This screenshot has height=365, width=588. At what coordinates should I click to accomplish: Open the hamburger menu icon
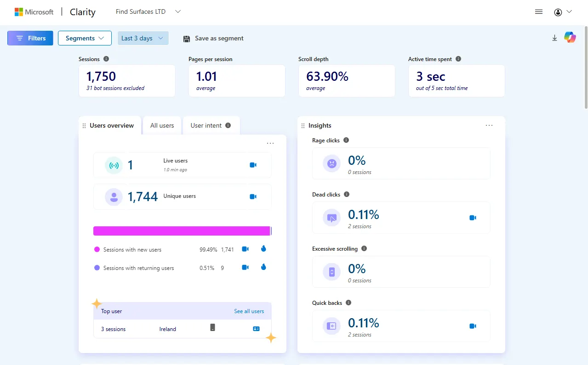point(539,12)
